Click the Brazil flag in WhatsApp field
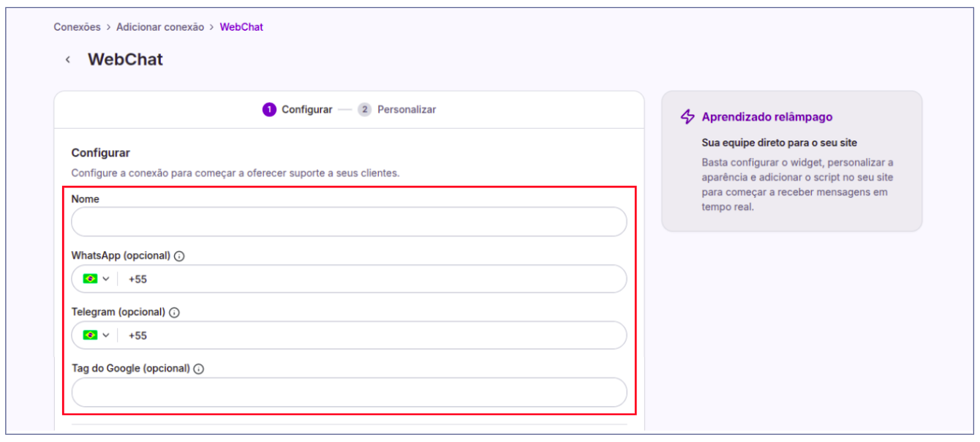Screen dimensions: 980x442 point(90,279)
